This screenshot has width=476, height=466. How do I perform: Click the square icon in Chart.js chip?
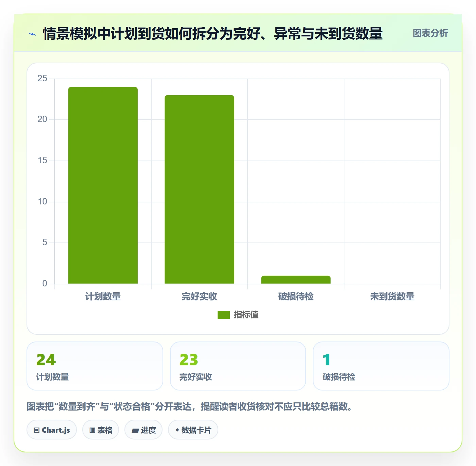tap(37, 430)
